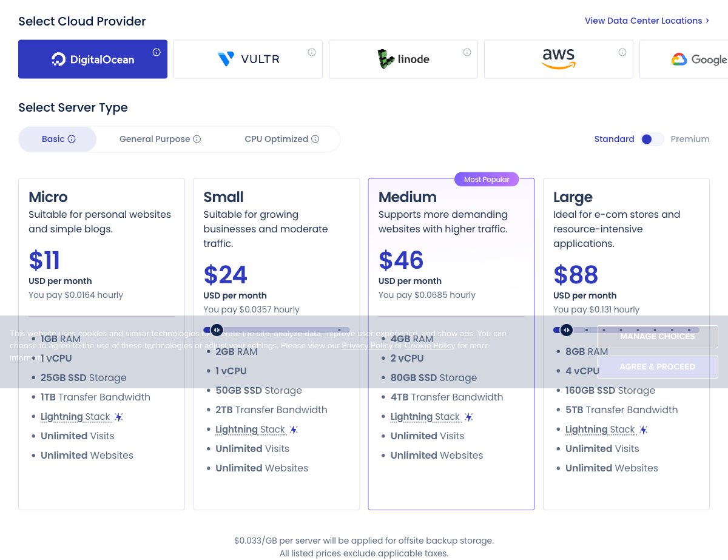The height and width of the screenshot is (560, 728).
Task: Click lightning bolt icon in Large plan
Action: pos(644,430)
